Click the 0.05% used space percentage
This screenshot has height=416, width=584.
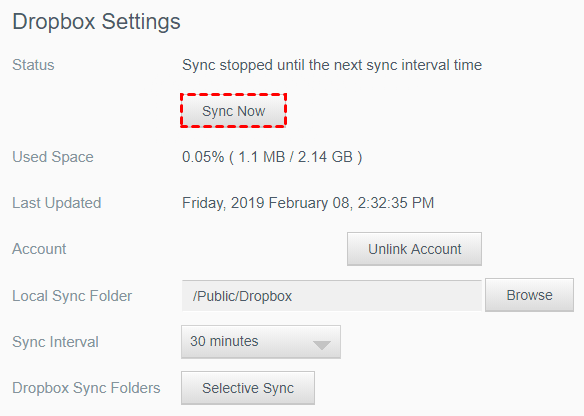click(203, 157)
